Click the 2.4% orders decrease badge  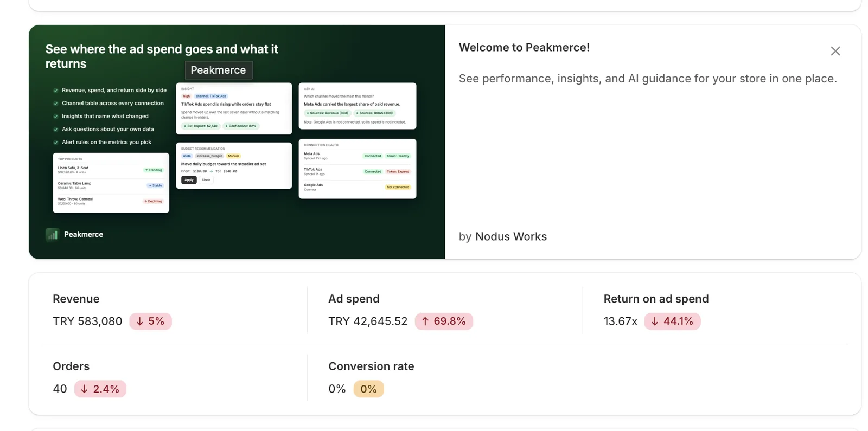(100, 389)
